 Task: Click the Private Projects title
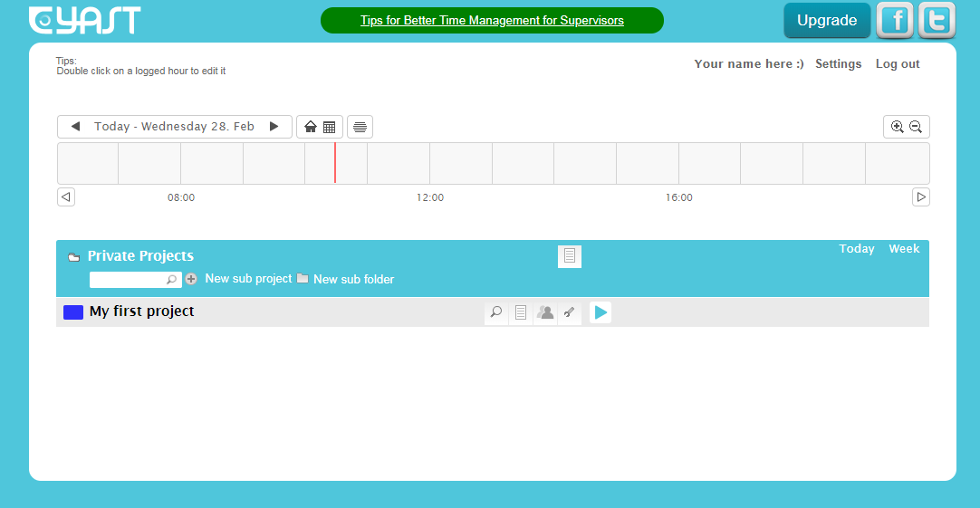pyautogui.click(x=140, y=255)
